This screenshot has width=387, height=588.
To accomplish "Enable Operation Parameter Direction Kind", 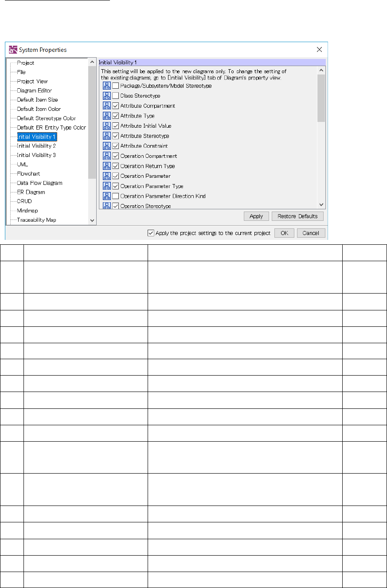I will pos(115,196).
